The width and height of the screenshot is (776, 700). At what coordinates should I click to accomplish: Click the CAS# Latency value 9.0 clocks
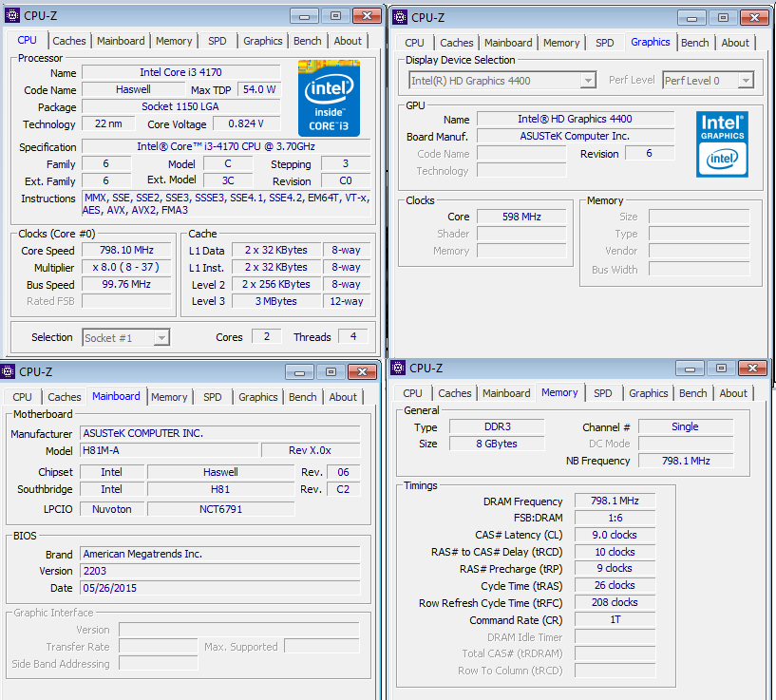coord(615,535)
